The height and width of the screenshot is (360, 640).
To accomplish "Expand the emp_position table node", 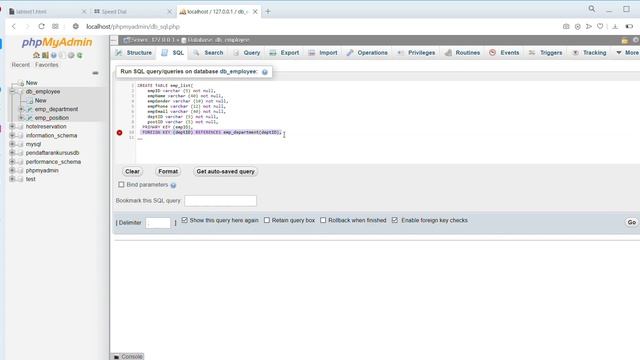I will tap(21, 118).
